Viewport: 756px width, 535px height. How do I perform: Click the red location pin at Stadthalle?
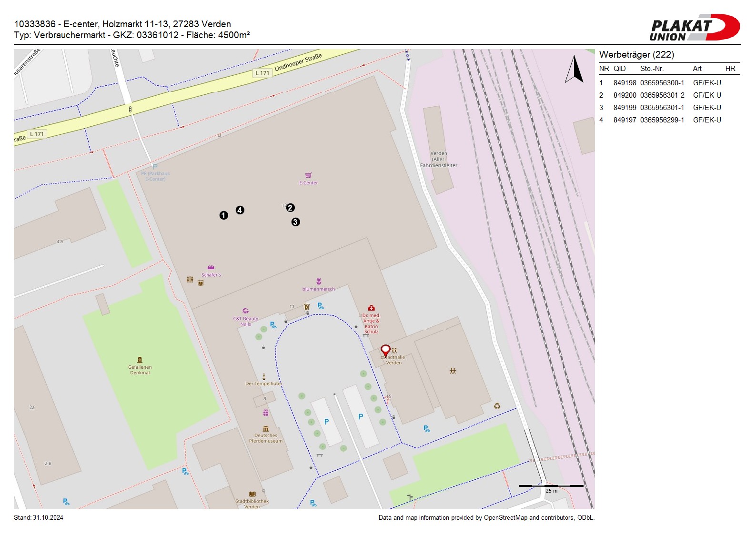385,351
